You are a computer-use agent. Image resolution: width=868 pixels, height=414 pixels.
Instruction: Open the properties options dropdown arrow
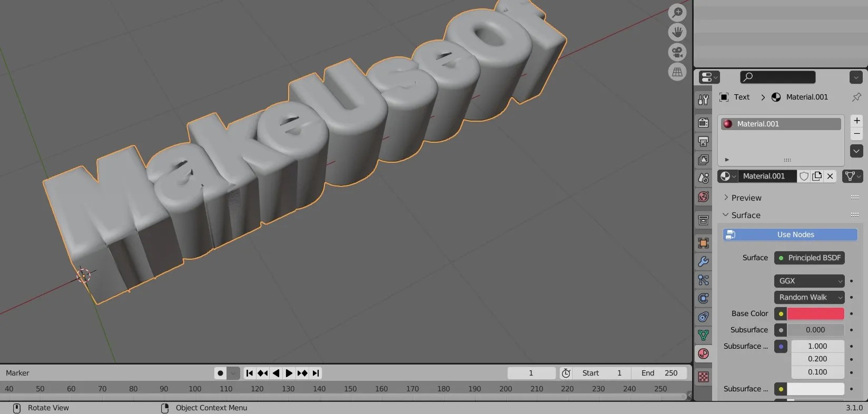(856, 77)
